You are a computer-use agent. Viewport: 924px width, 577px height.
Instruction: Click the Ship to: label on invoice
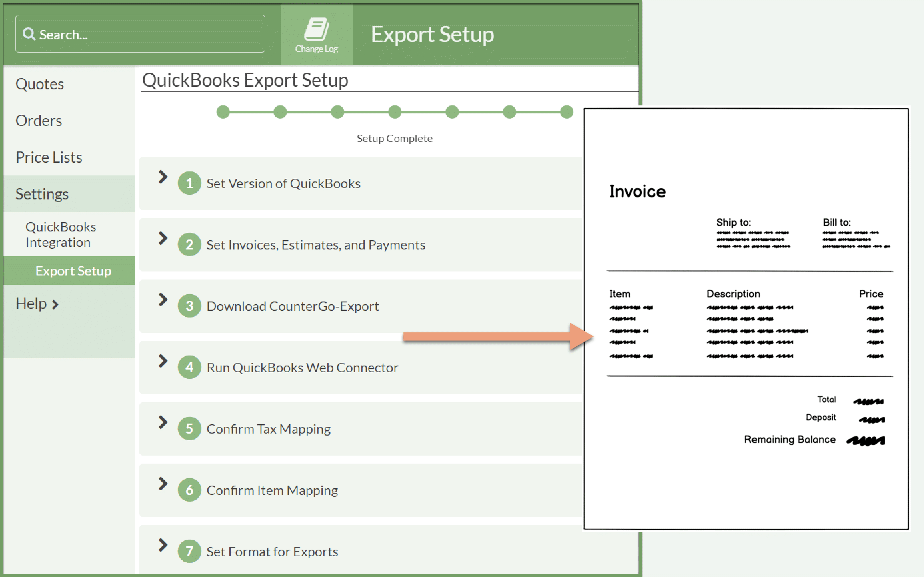[733, 222]
